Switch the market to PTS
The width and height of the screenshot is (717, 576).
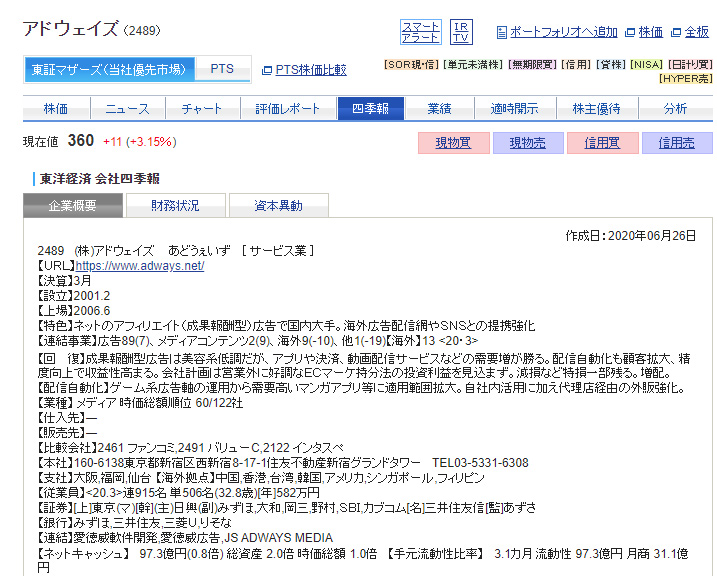(222, 70)
